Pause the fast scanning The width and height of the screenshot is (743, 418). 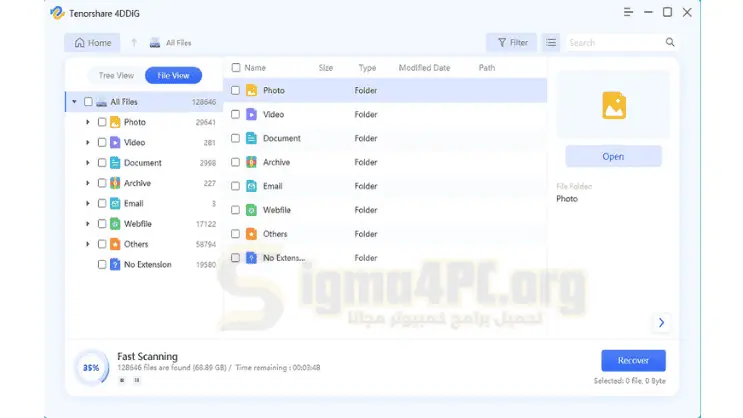(136, 380)
